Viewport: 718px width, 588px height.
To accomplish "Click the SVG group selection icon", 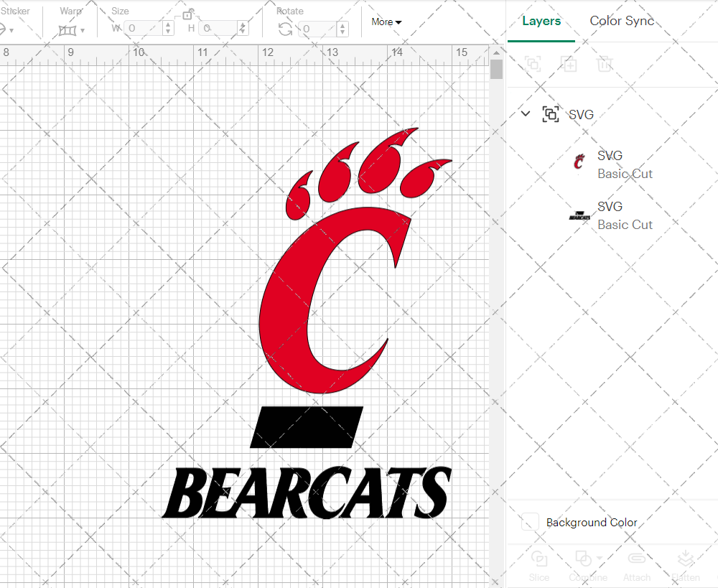I will click(551, 114).
